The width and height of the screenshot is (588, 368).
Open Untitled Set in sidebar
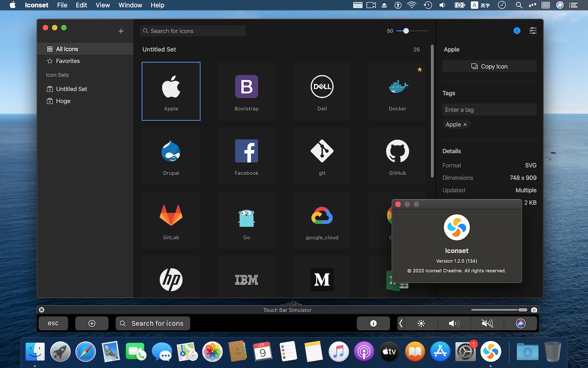85,89
